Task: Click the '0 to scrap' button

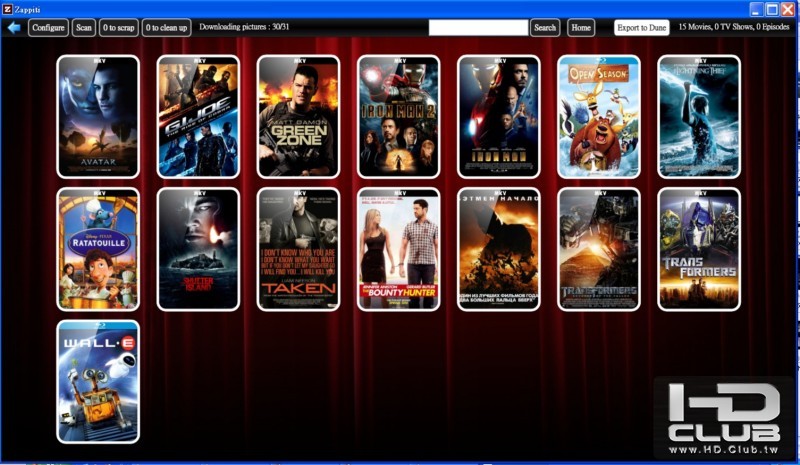Action: tap(118, 28)
